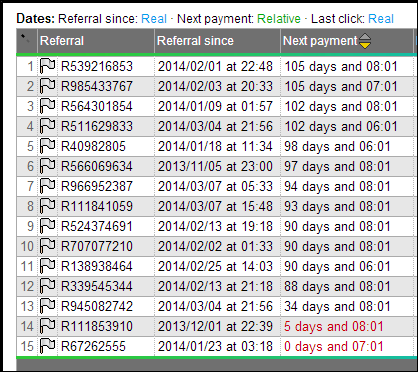
Task: Click date 2014/02/25 at 14:03
Action: point(215,266)
